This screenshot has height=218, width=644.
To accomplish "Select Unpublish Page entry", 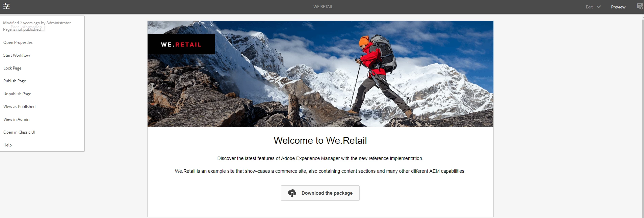I will (x=17, y=94).
